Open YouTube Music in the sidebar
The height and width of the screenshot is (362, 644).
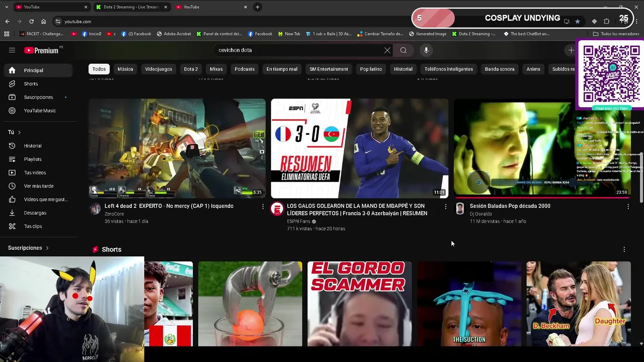coord(38,111)
